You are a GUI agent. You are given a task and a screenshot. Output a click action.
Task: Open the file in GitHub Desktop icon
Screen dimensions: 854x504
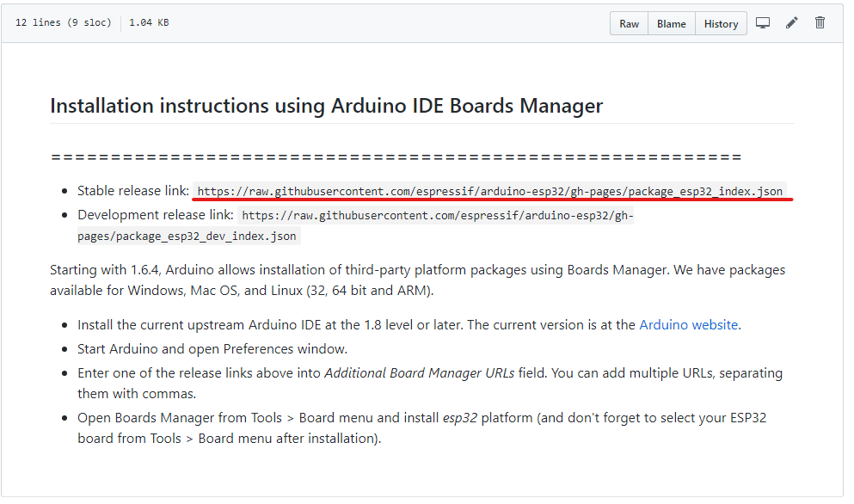(763, 23)
